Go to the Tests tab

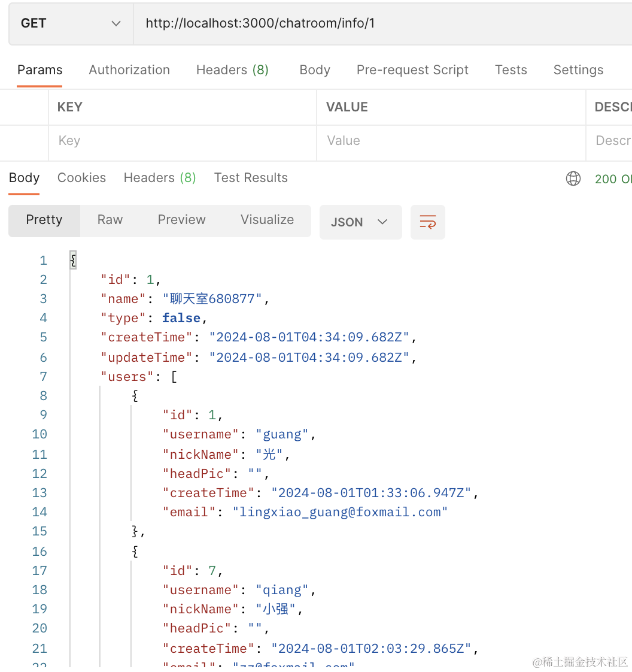tap(511, 70)
